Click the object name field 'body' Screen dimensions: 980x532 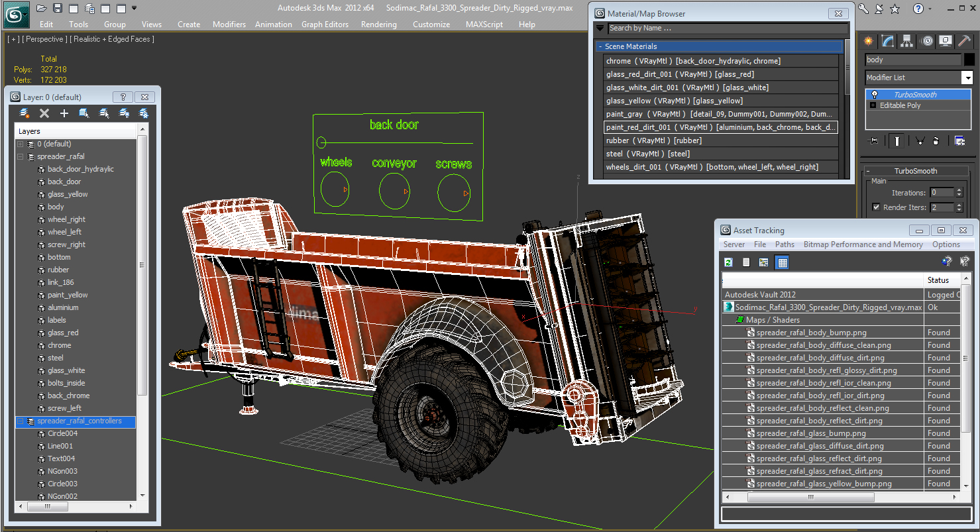[x=913, y=60]
